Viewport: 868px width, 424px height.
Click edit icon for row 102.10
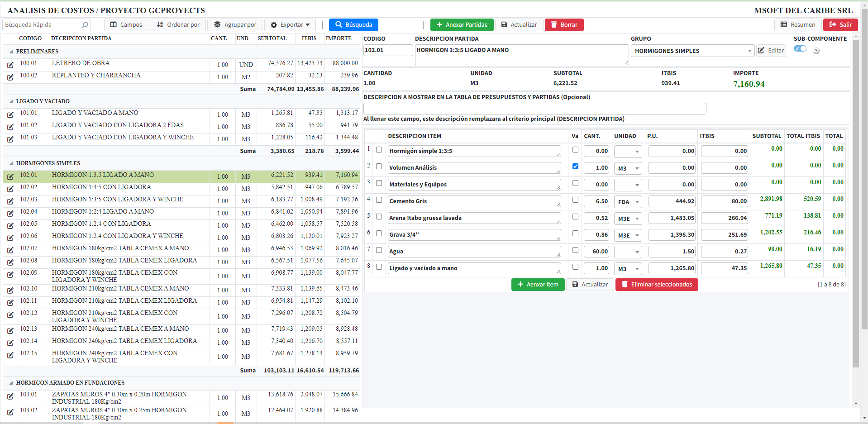click(x=10, y=291)
